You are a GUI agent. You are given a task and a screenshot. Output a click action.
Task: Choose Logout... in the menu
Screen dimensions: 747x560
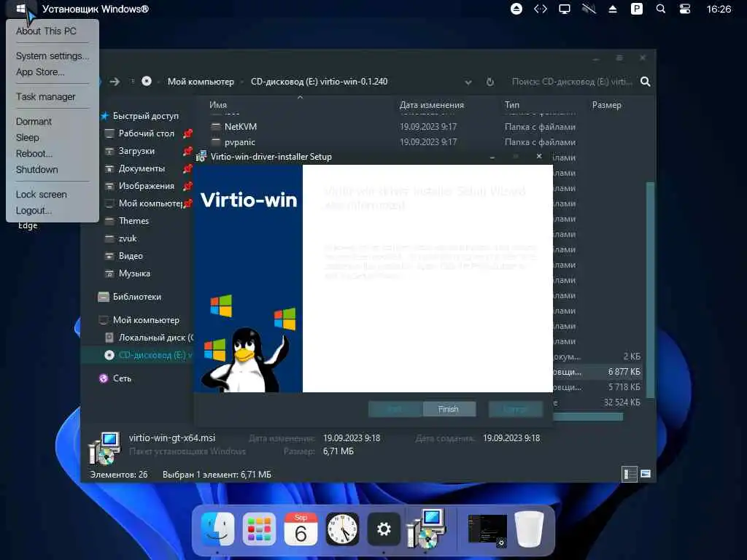[x=34, y=211]
